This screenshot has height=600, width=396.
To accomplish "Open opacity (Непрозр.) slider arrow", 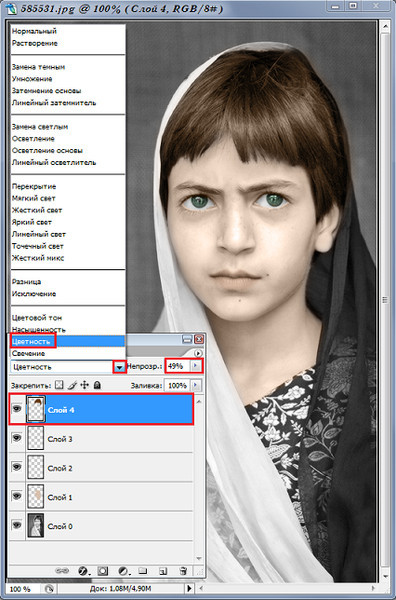I will [196, 366].
